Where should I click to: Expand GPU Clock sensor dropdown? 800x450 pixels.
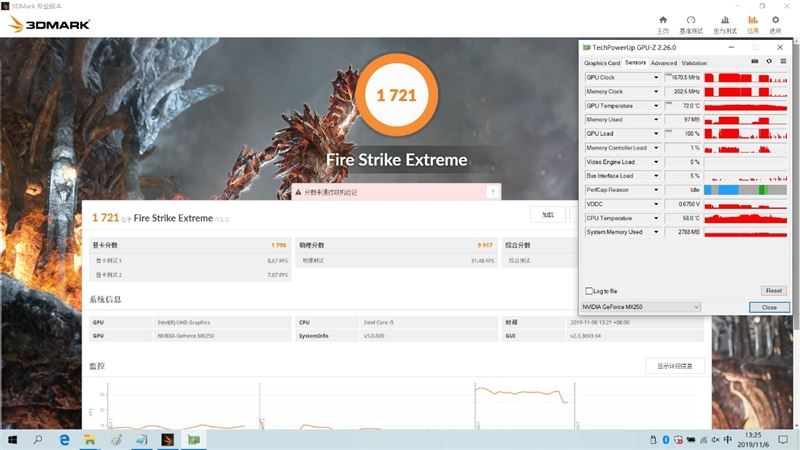656,78
